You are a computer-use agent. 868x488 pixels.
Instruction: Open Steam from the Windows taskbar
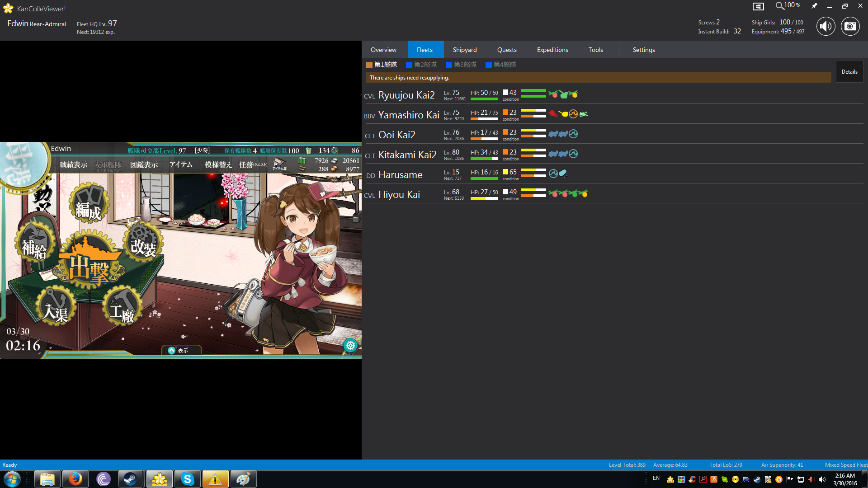pos(131,479)
